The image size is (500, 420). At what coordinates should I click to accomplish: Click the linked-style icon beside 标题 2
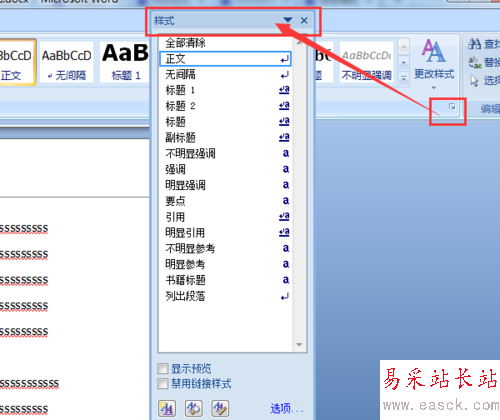284,106
